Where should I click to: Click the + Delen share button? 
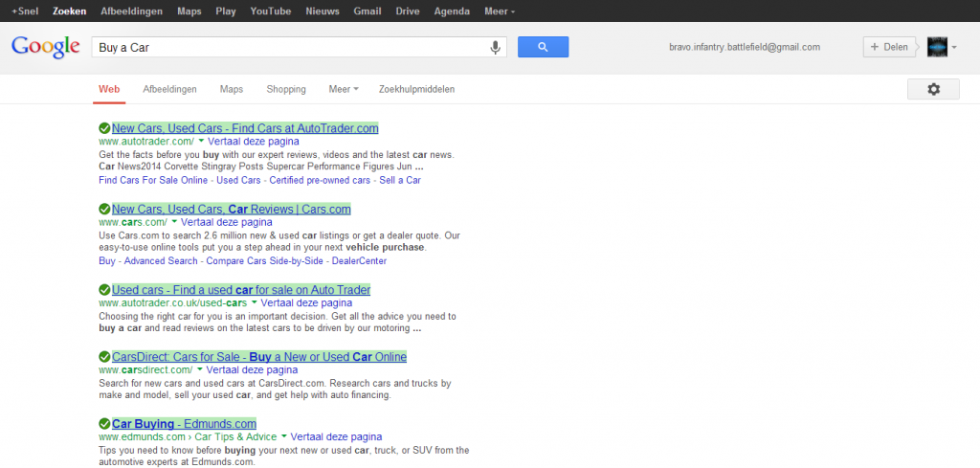pyautogui.click(x=889, y=47)
